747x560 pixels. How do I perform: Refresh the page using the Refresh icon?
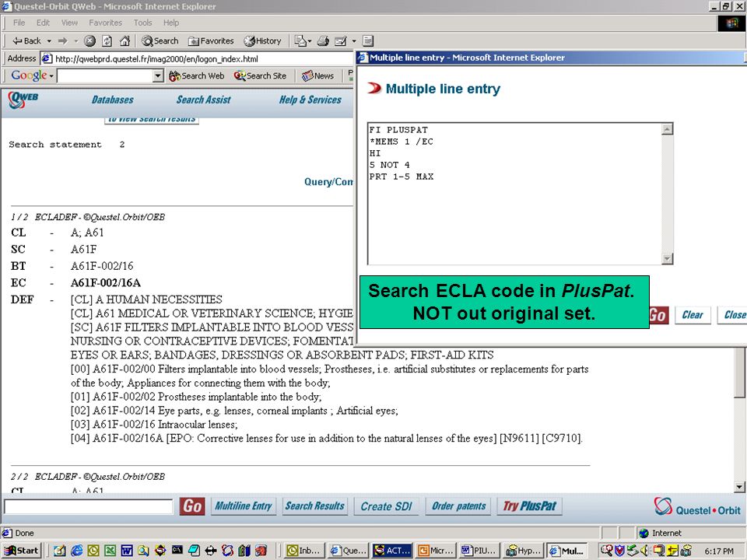[107, 41]
